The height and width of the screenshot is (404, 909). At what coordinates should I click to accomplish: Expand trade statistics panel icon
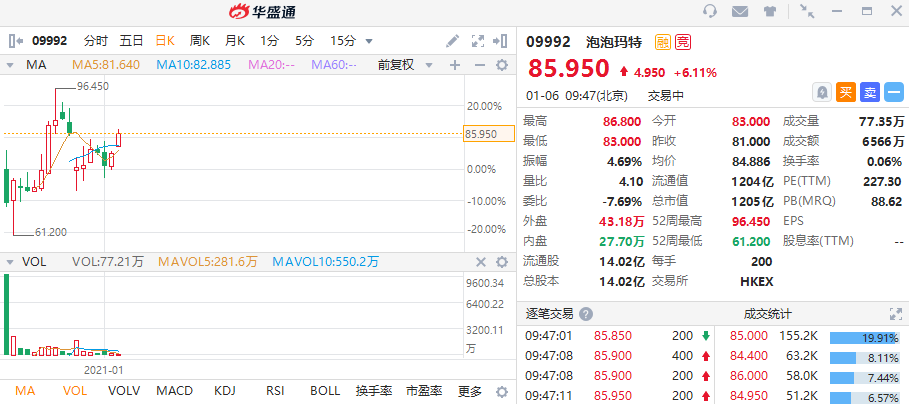point(896,314)
